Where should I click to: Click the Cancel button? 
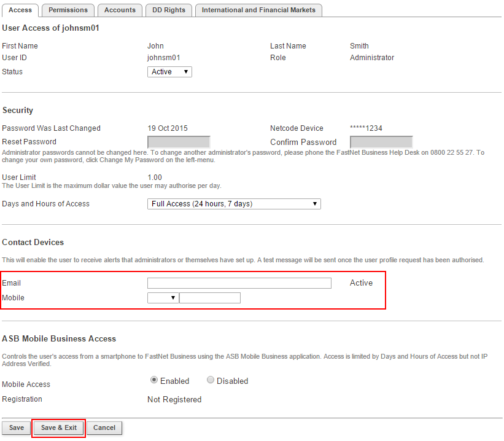104,427
